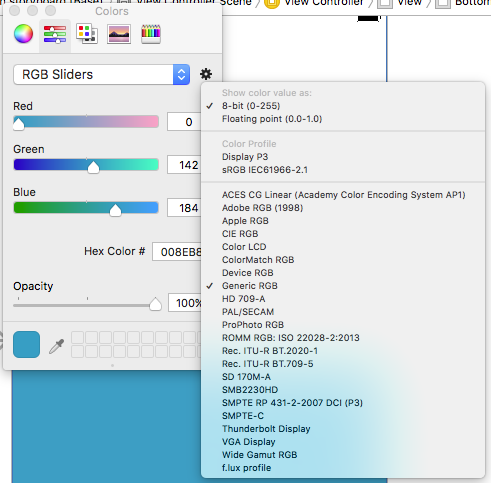Select VGA Display profile
The width and height of the screenshot is (491, 483).
(343, 442)
